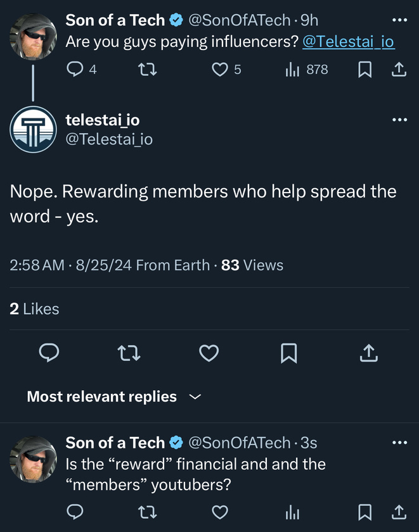Like the 'reward financial' reply tweet
Screen dimensions: 419x532
pos(220,512)
